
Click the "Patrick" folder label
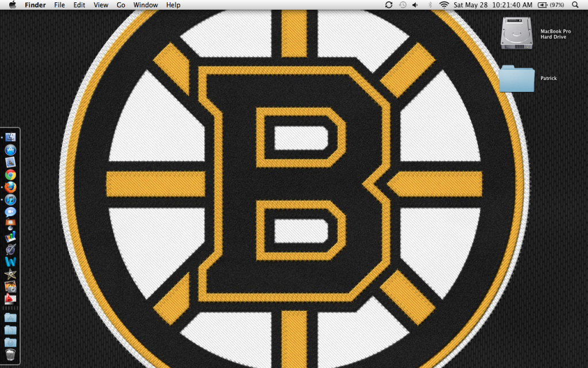548,78
